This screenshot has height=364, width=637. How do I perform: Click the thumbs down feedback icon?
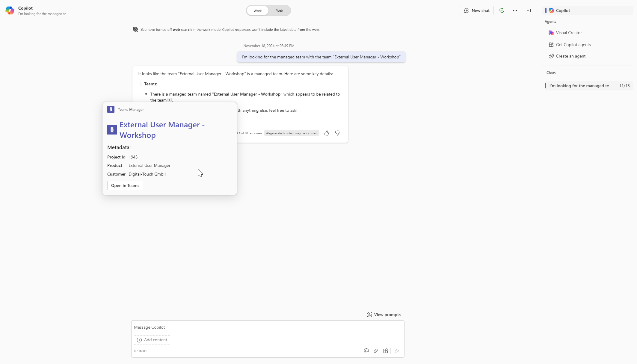pyautogui.click(x=337, y=132)
